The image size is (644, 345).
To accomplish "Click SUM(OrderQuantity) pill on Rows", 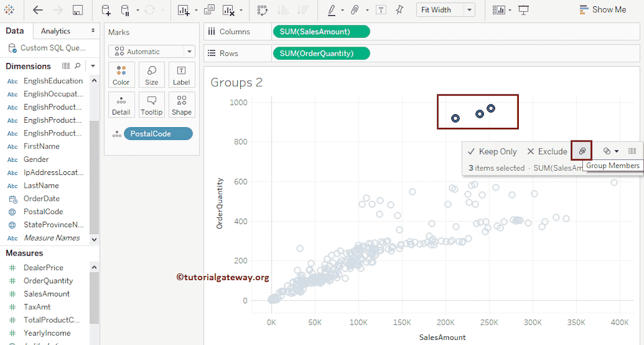I will [321, 54].
